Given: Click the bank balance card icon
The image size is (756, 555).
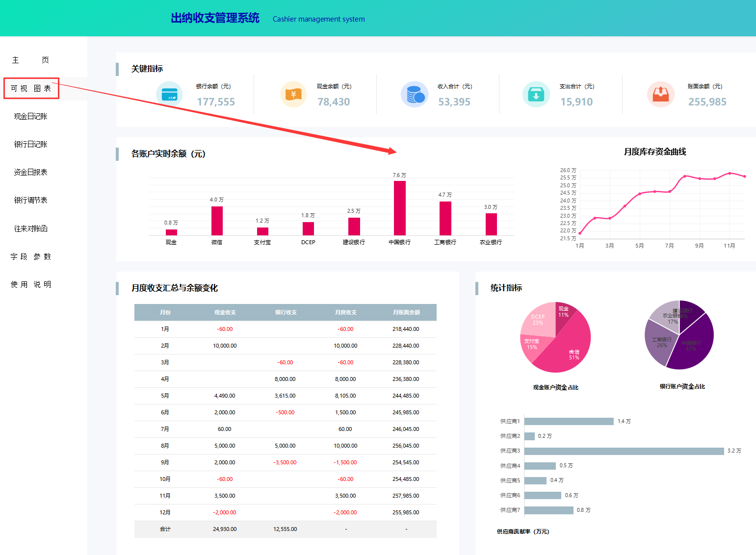Looking at the screenshot, I should pos(169,94).
